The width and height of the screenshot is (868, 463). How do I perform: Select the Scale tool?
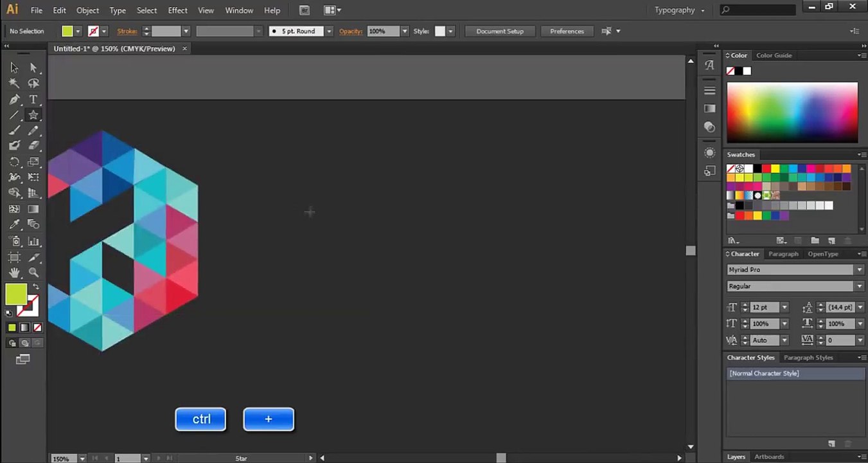click(x=33, y=161)
